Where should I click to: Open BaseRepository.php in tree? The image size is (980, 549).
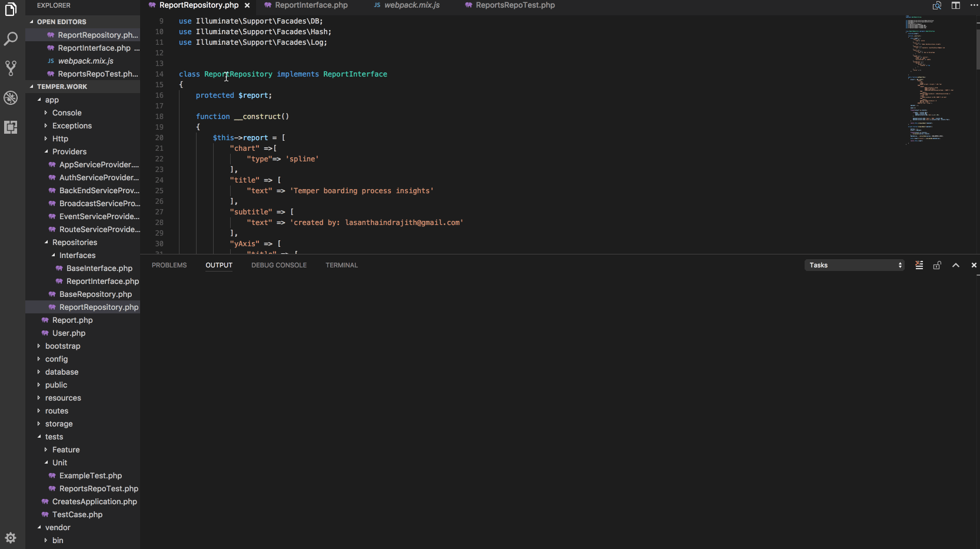[82, 295]
